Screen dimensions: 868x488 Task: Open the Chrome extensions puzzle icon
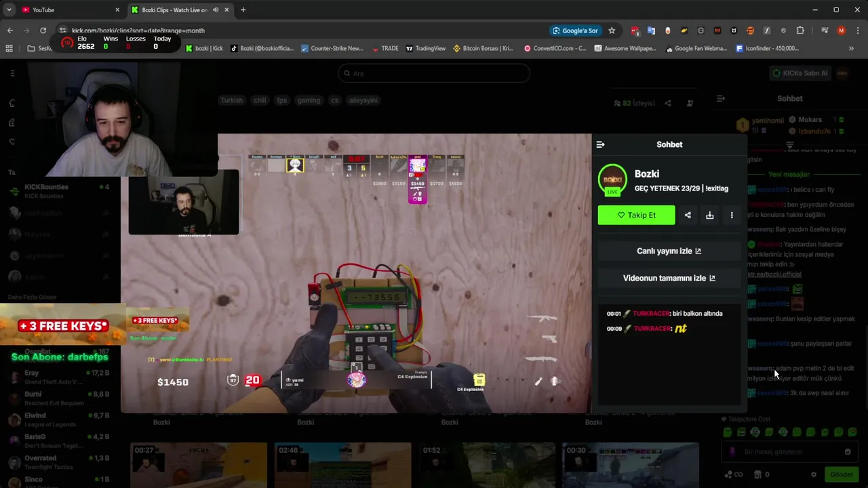tap(800, 30)
